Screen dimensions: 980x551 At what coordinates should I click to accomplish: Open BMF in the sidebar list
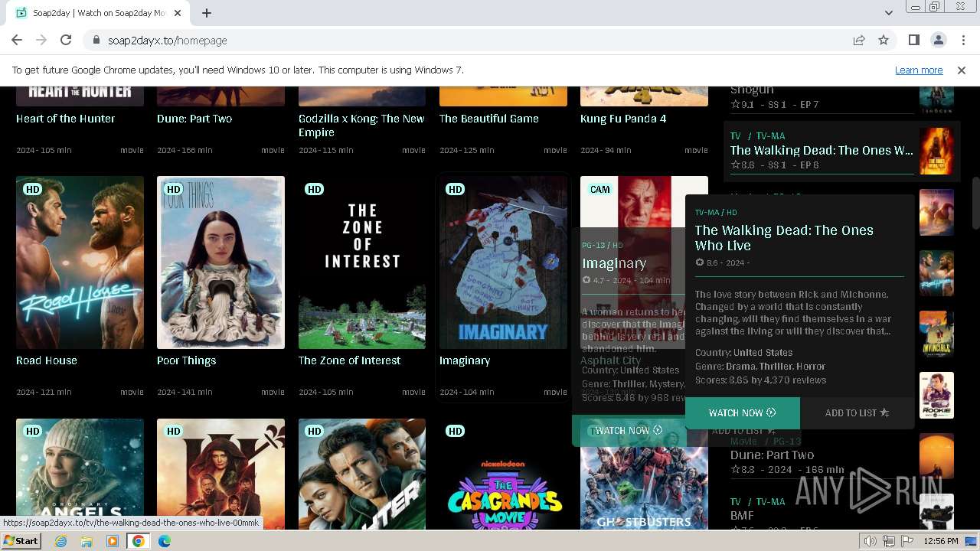[x=742, y=516]
